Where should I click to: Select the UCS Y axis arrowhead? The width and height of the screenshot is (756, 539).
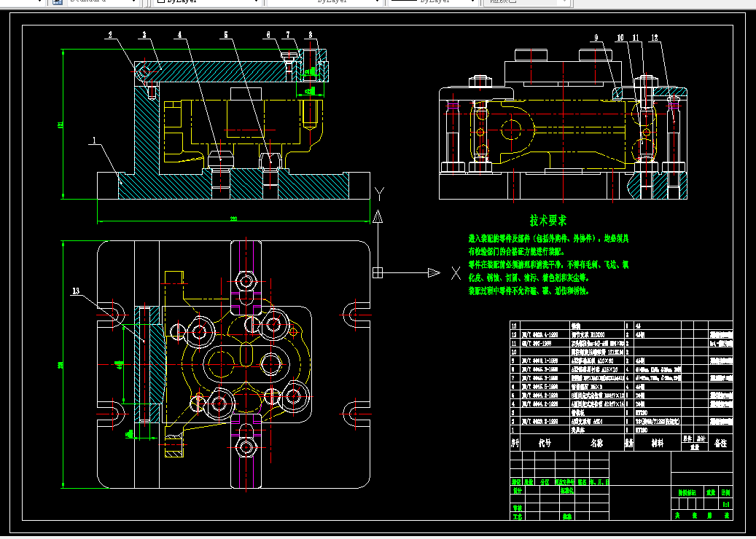point(378,216)
